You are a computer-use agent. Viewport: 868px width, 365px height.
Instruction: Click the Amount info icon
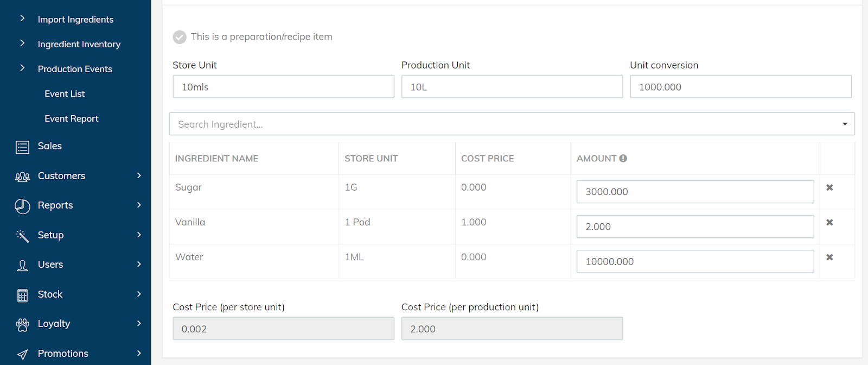pos(623,158)
